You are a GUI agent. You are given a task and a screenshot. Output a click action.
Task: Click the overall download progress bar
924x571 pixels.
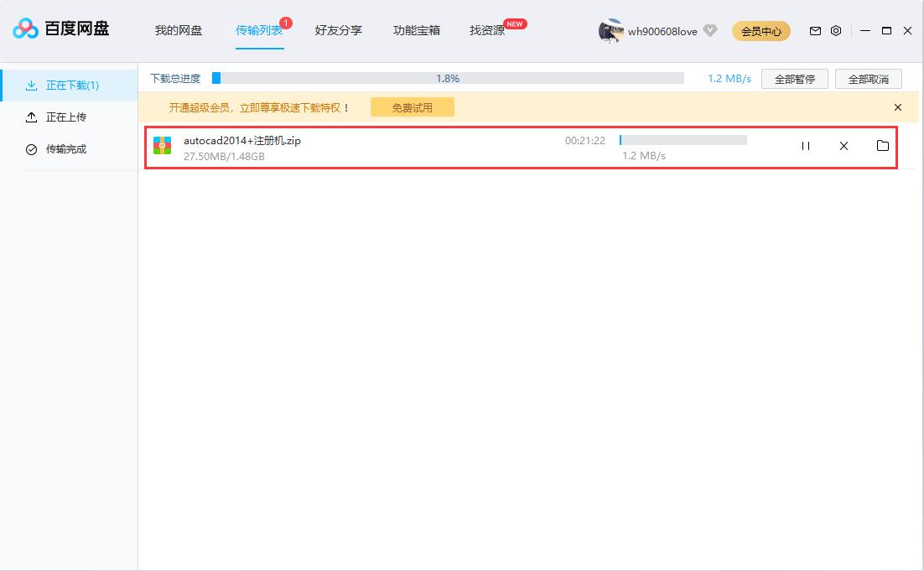click(x=449, y=78)
